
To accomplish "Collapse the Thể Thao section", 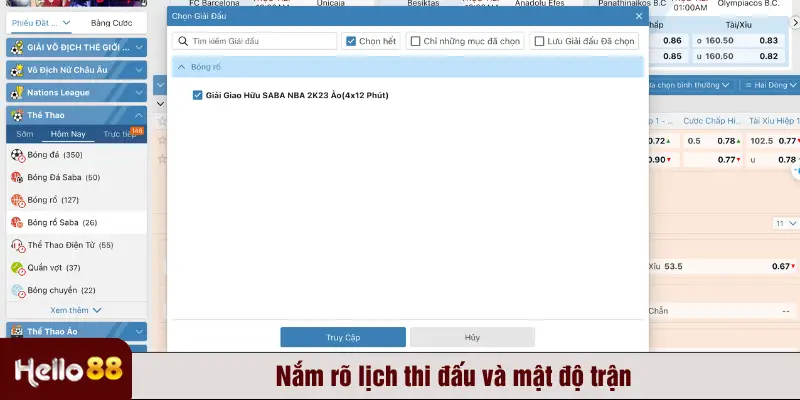I will 139,115.
